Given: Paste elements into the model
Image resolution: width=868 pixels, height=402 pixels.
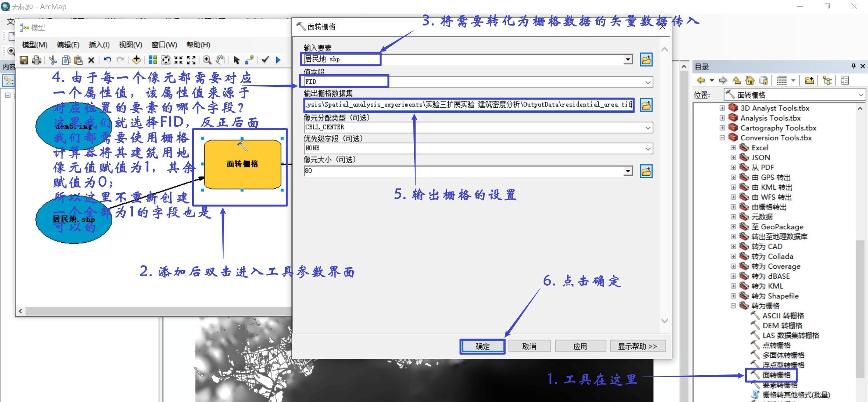Looking at the screenshot, I should (x=78, y=60).
